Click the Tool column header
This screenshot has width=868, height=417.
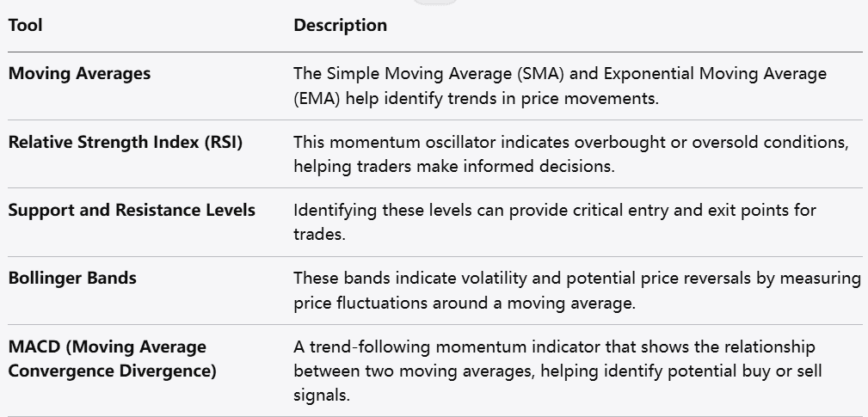point(25,26)
